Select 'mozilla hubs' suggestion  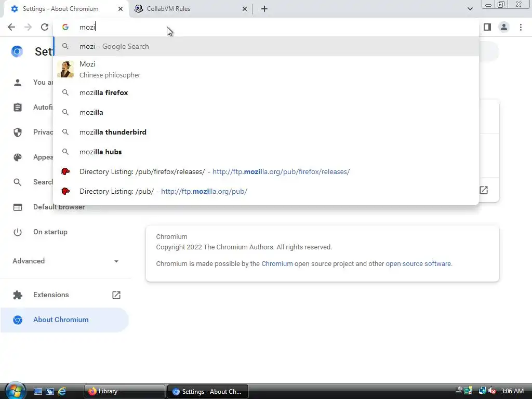click(x=266, y=152)
